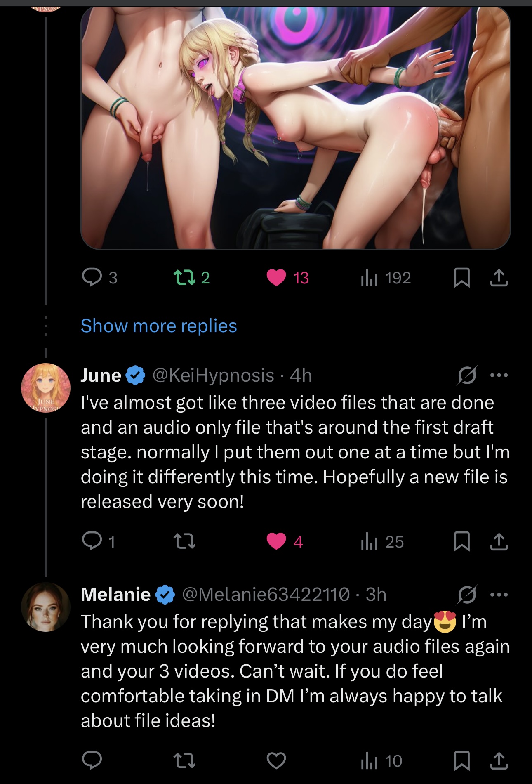Repost Melanie's tweet
The width and height of the screenshot is (532, 784).
pos(184,760)
